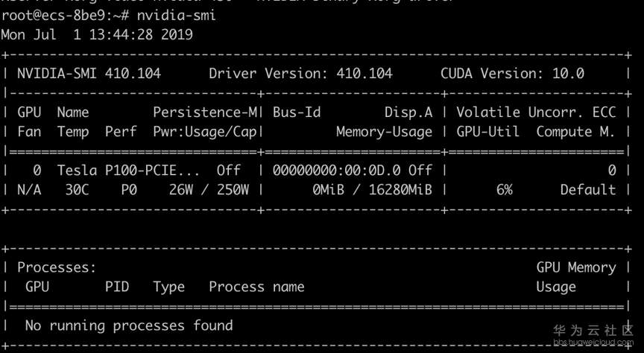Click the timestamp Mon Jul 1 13:44:28 2019
Image resolution: width=644 pixels, height=353 pixels.
point(97,34)
